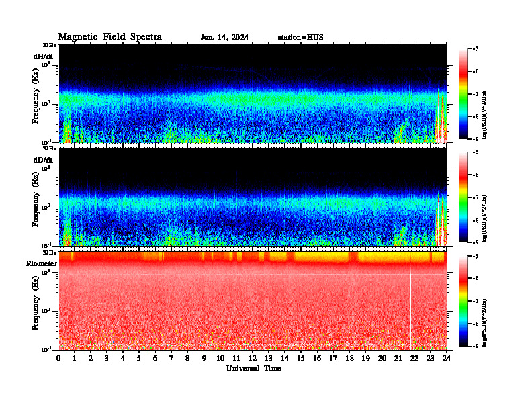The height and width of the screenshot is (411, 532).
Task: Click the hour "3" tick label
Action: pos(107,359)
